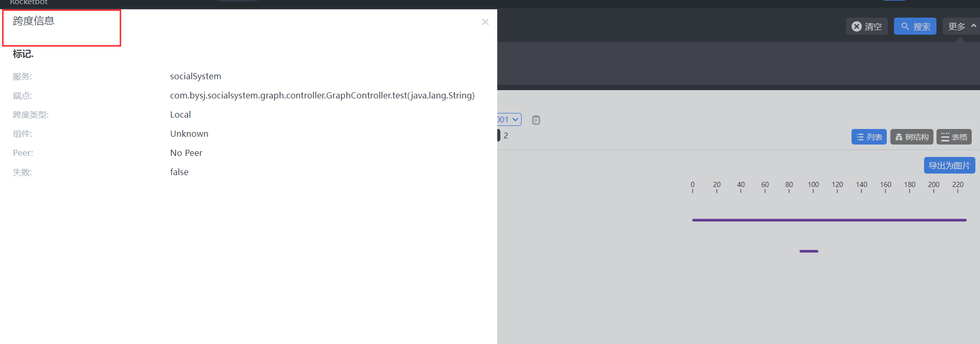Click the false failure value
Screen dimensions: 980x344
click(x=179, y=172)
